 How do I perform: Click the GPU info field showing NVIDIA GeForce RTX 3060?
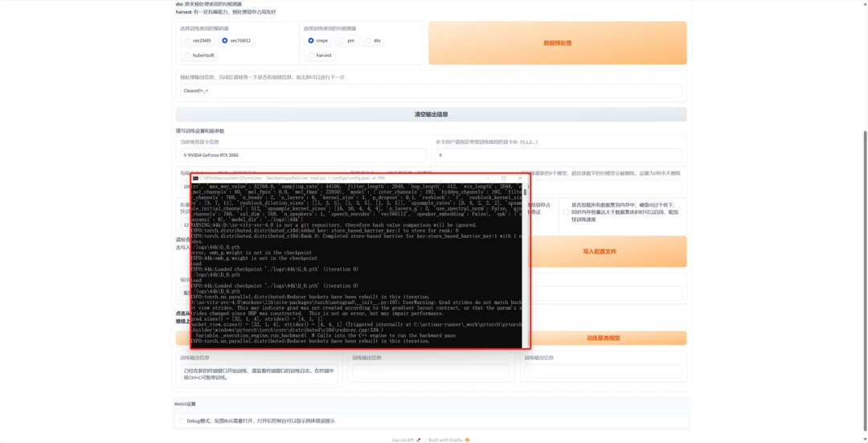(x=303, y=155)
